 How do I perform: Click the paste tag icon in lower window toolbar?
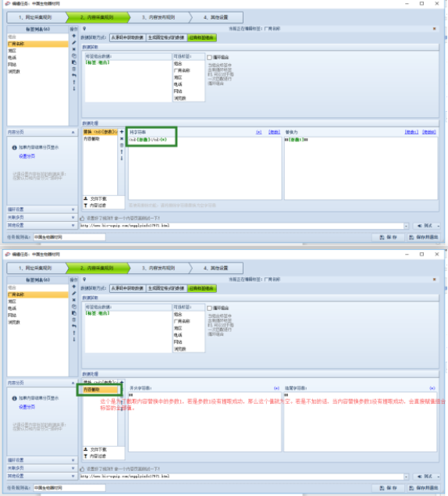[74, 313]
